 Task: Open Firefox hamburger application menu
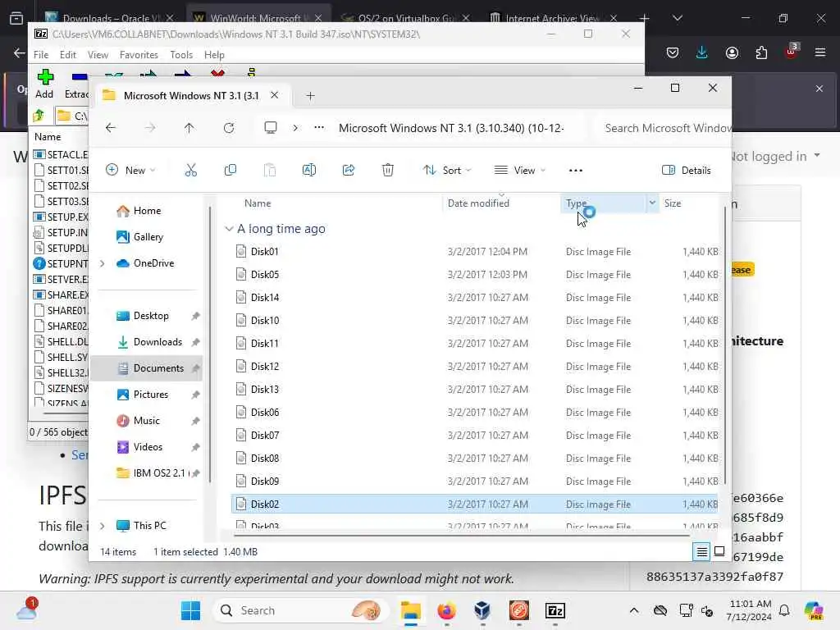[820, 52]
